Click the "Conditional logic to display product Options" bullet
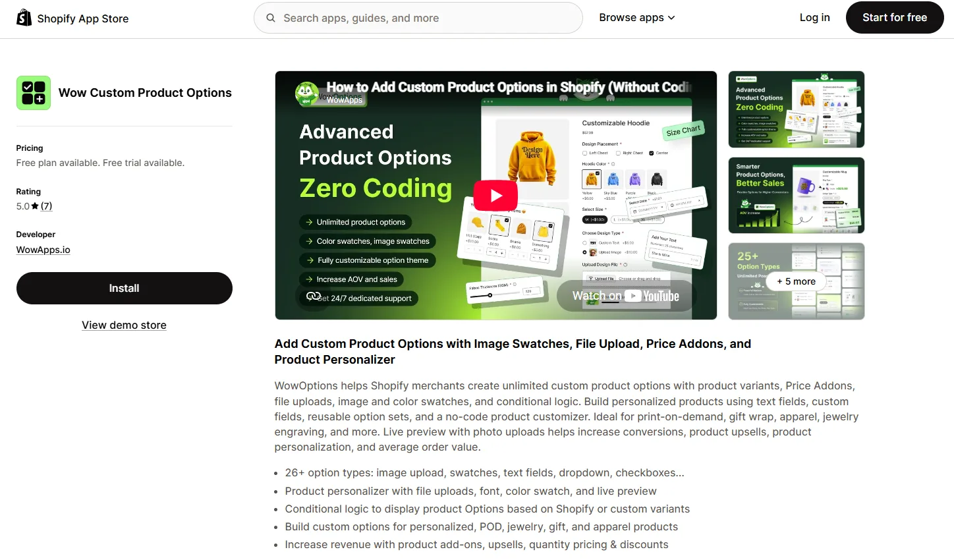 pyautogui.click(x=488, y=509)
